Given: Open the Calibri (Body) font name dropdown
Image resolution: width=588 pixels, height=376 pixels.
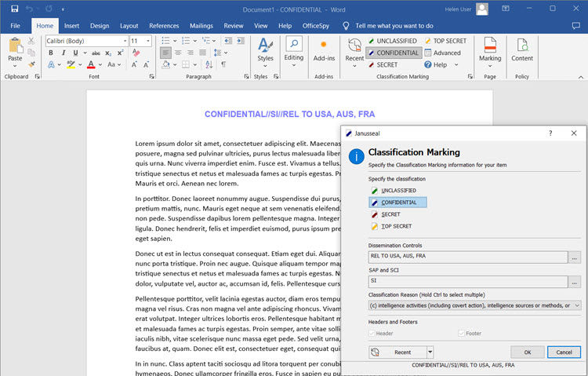Looking at the screenshot, I should (125, 41).
